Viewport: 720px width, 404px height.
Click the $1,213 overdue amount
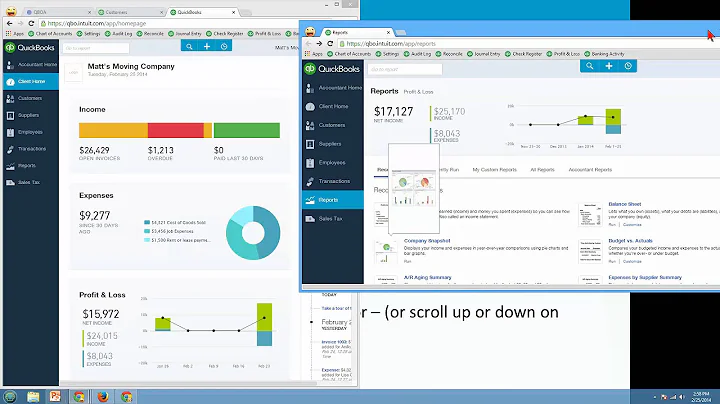click(x=161, y=150)
